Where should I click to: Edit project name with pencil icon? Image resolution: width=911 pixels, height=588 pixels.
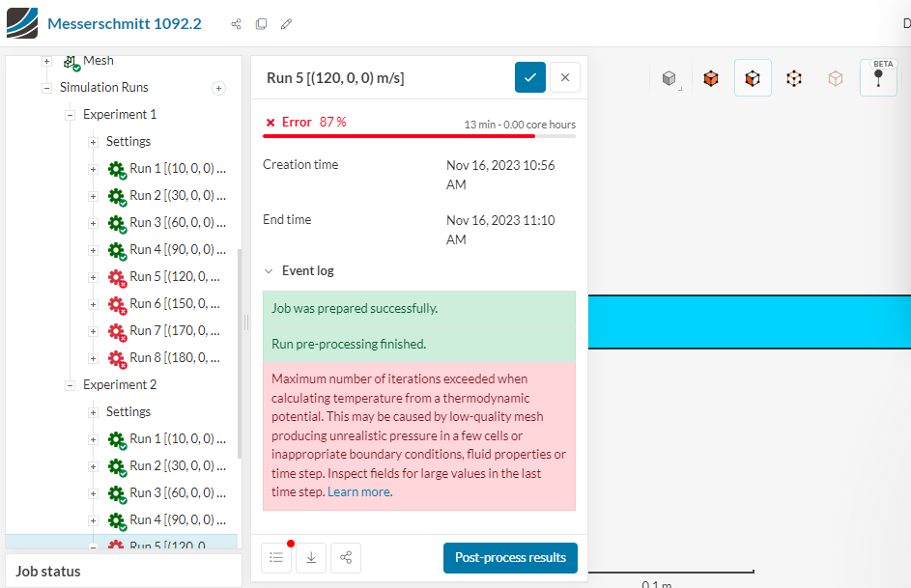[286, 24]
